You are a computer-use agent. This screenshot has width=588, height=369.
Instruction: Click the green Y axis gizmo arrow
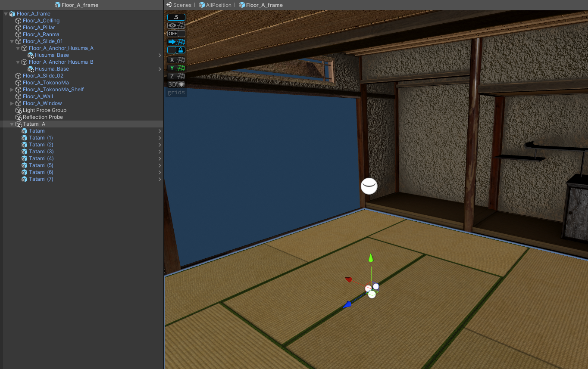coord(371,257)
